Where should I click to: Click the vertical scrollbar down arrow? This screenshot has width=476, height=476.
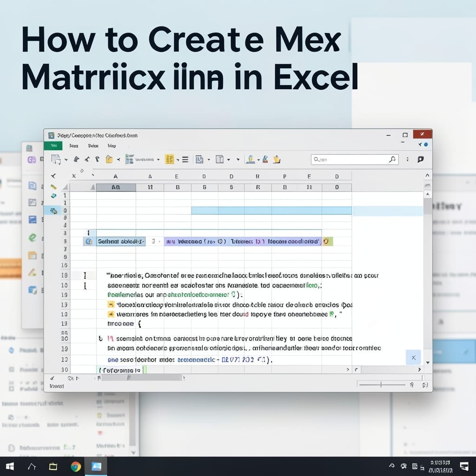(x=428, y=362)
